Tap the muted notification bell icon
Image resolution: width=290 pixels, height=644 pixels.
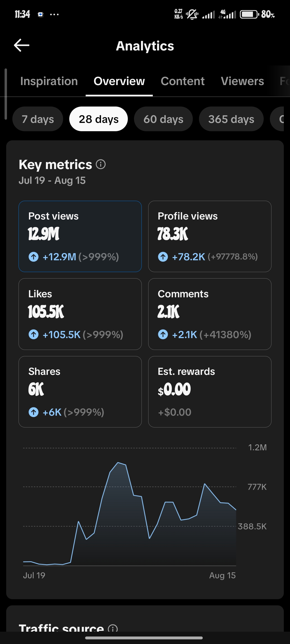pyautogui.click(x=192, y=14)
